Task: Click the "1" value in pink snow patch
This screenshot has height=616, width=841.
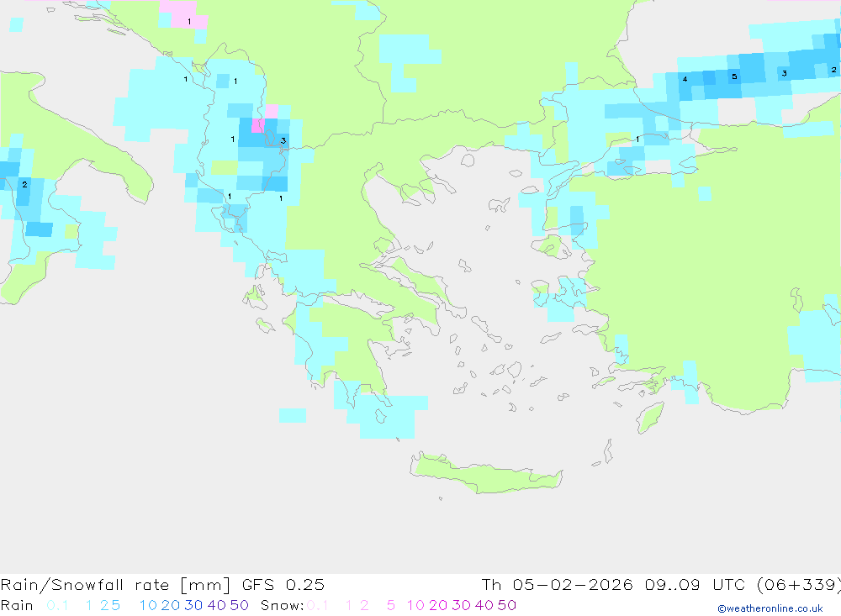Action: (189, 22)
